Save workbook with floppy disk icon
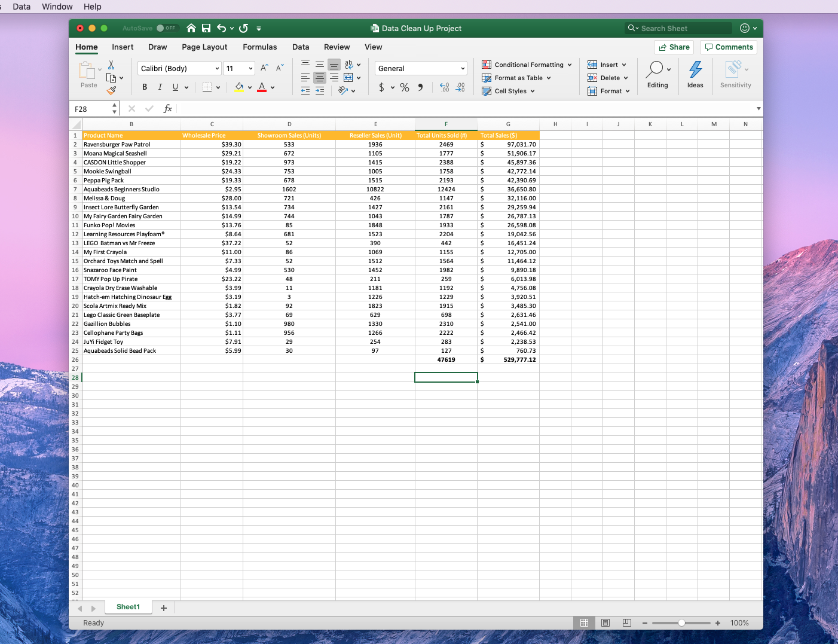Viewport: 838px width, 644px height. point(206,28)
